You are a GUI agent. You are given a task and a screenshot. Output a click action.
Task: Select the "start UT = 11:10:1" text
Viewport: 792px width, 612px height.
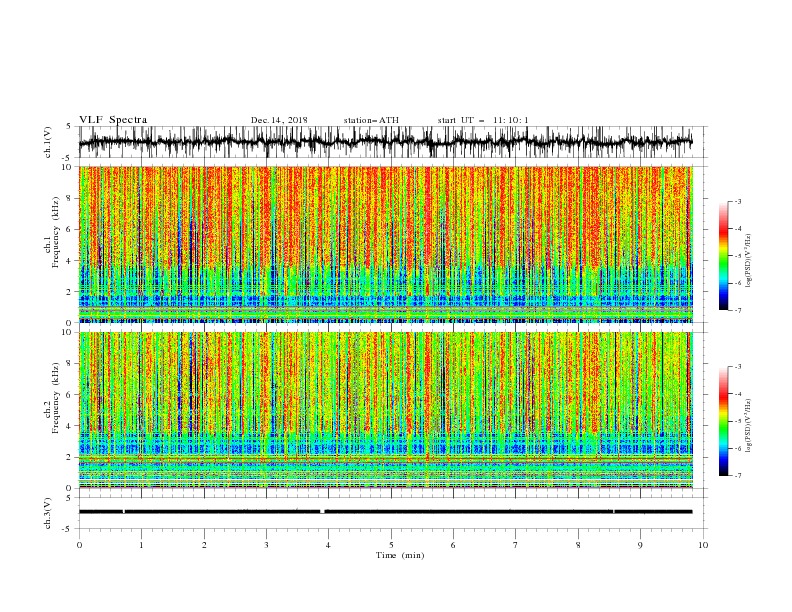483,120
